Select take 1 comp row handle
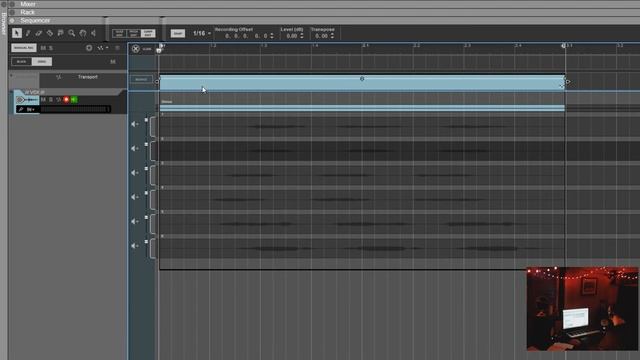The height and width of the screenshot is (360, 640). (153, 127)
